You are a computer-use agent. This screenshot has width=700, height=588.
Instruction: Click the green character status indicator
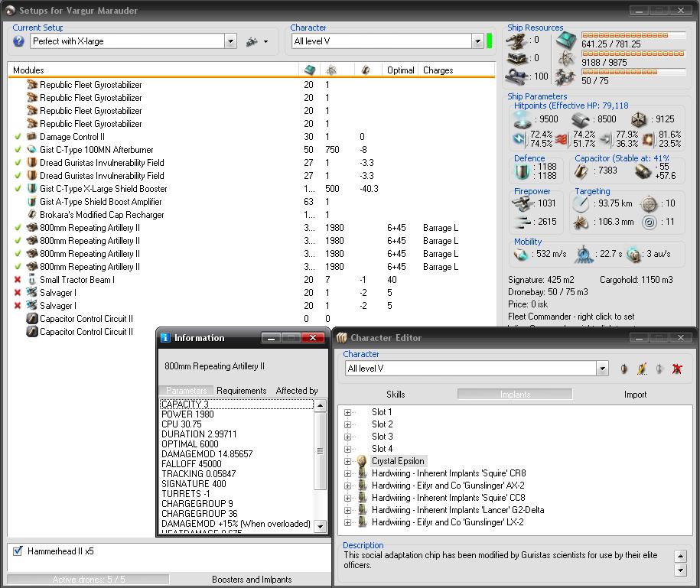click(x=490, y=41)
